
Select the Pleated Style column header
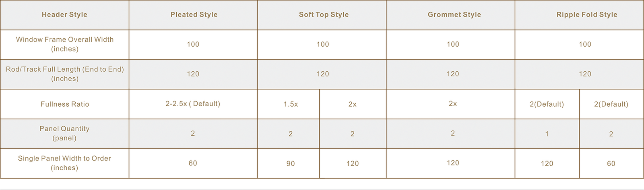194,14
